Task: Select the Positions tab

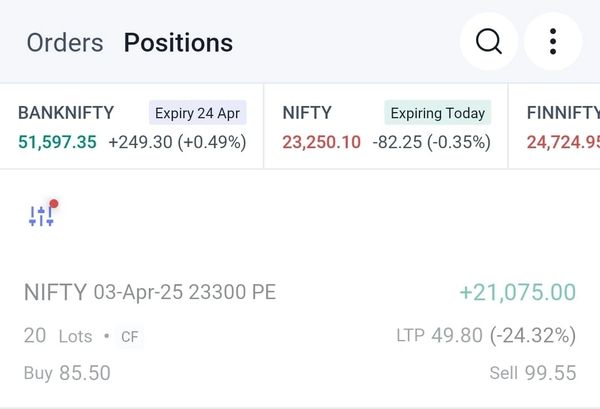Action: tap(178, 43)
